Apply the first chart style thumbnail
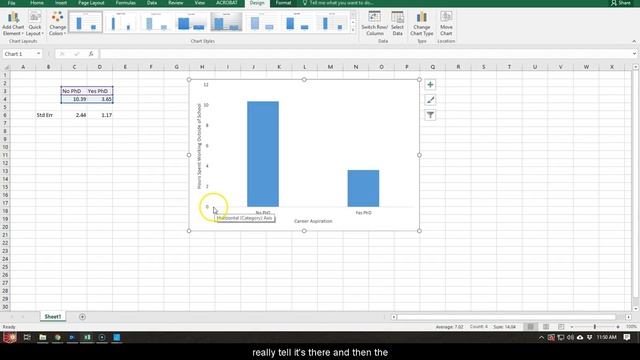Viewport: 640px width, 360px height. click(x=85, y=22)
